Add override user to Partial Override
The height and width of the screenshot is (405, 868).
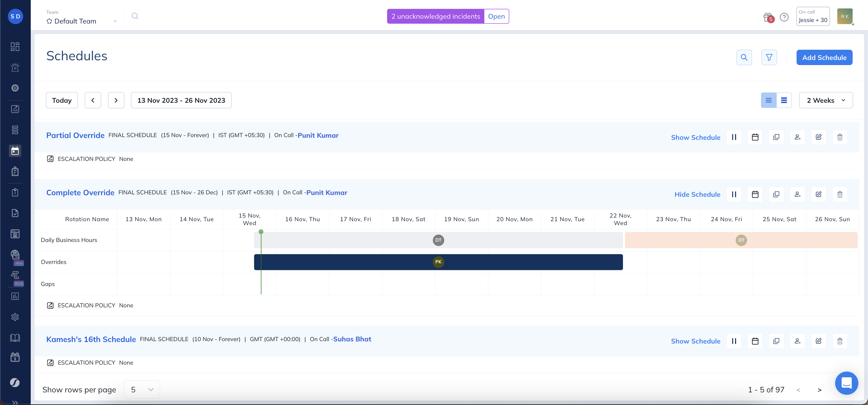pyautogui.click(x=797, y=137)
